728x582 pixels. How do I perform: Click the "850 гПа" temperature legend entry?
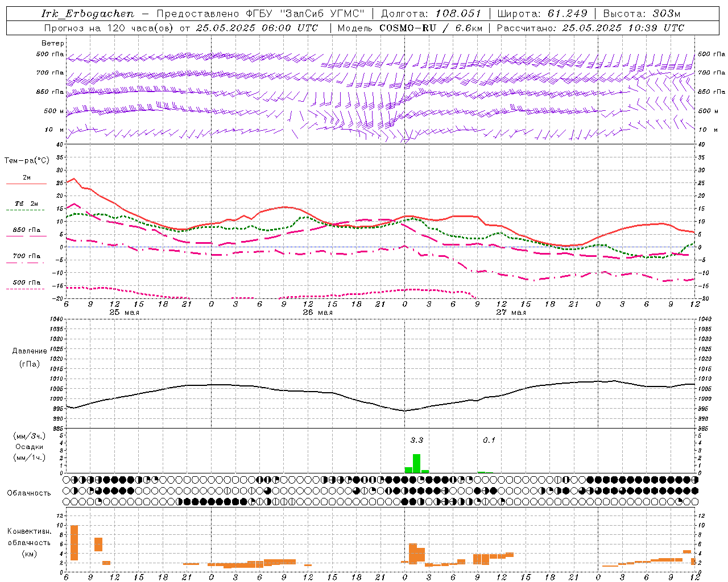click(x=26, y=230)
